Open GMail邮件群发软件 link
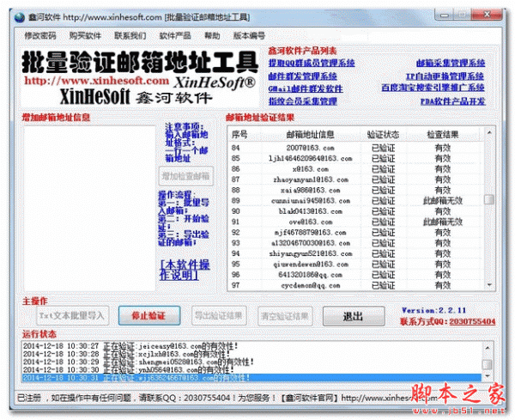 click(x=306, y=88)
